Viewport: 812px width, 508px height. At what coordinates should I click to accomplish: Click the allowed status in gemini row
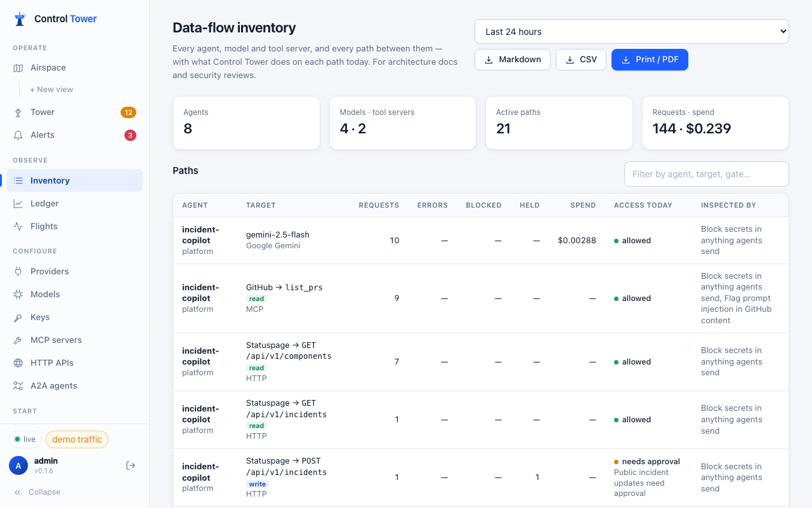[x=632, y=241]
